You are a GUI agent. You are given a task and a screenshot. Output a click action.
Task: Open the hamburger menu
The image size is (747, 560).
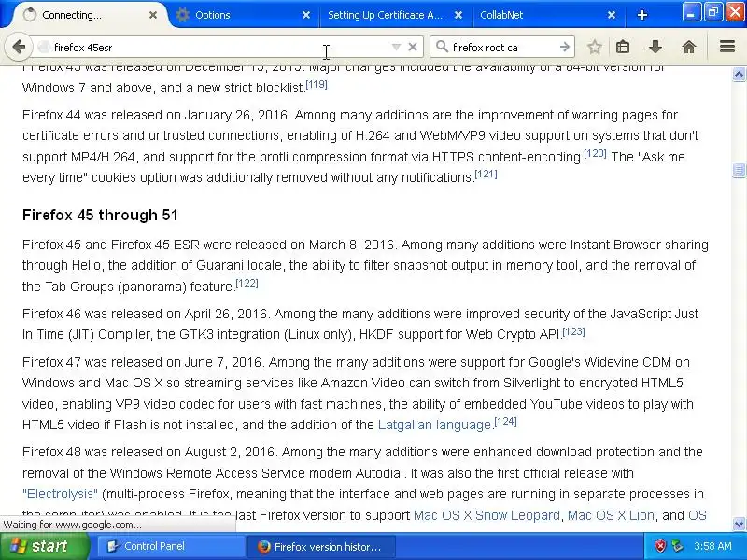tap(727, 47)
